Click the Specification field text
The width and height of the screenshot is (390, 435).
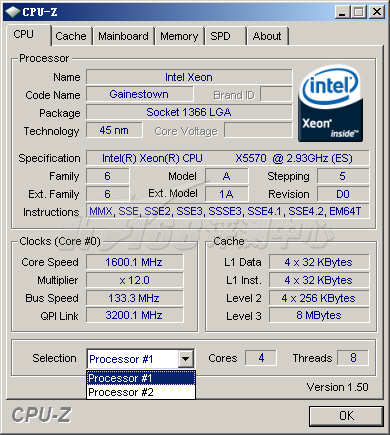(228, 158)
